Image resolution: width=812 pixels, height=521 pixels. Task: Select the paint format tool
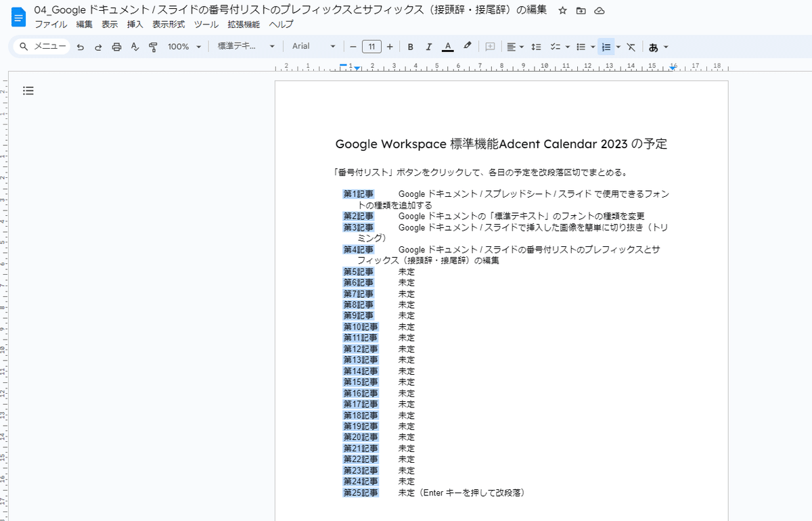coord(153,47)
